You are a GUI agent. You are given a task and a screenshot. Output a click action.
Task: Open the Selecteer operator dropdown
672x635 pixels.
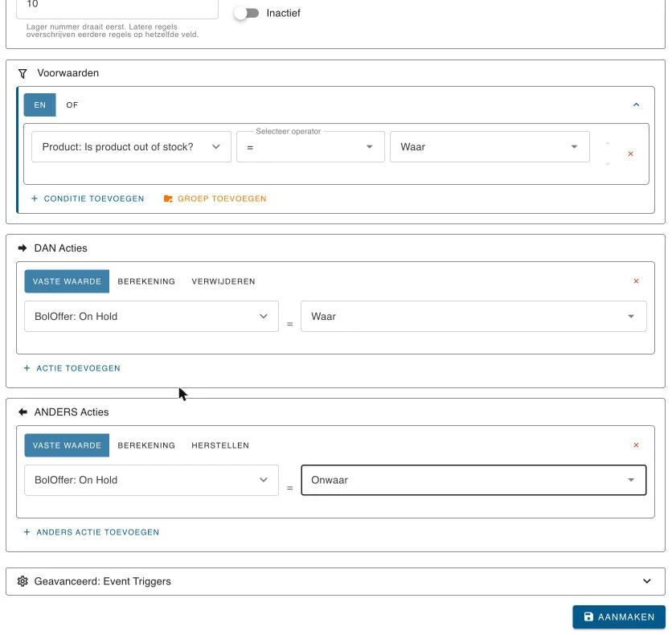pos(311,147)
